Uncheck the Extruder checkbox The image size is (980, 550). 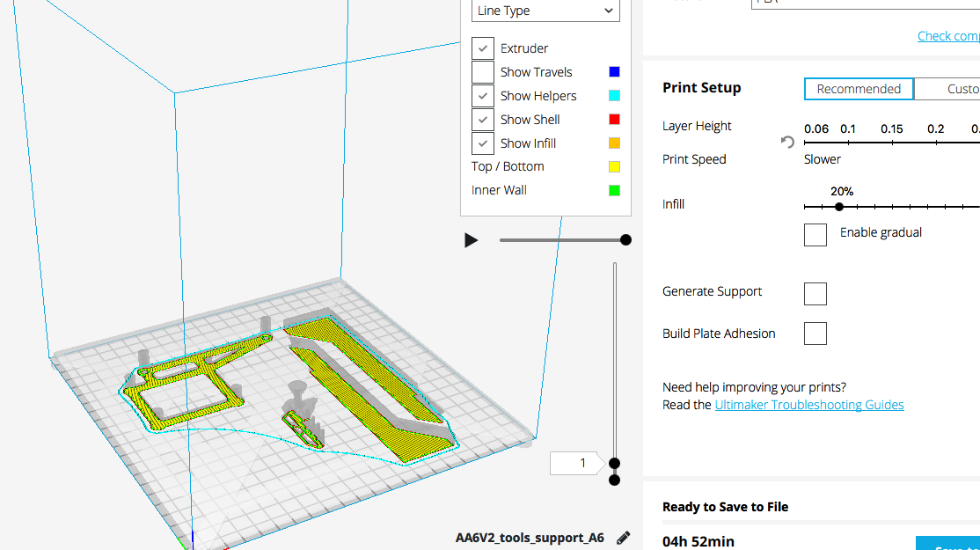point(483,48)
